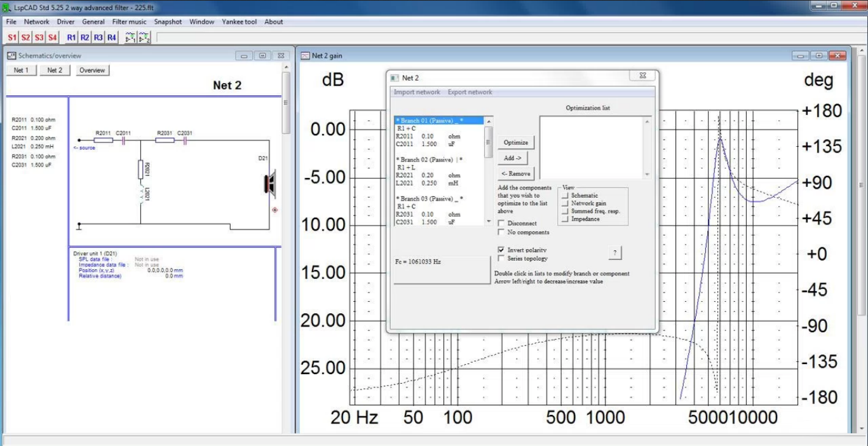Click the network 1 filter toolbar icon
The image size is (868, 446).
point(130,37)
